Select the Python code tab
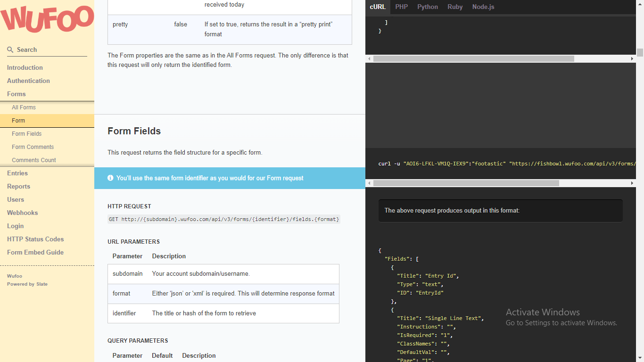The height and width of the screenshot is (362, 644). tap(427, 7)
